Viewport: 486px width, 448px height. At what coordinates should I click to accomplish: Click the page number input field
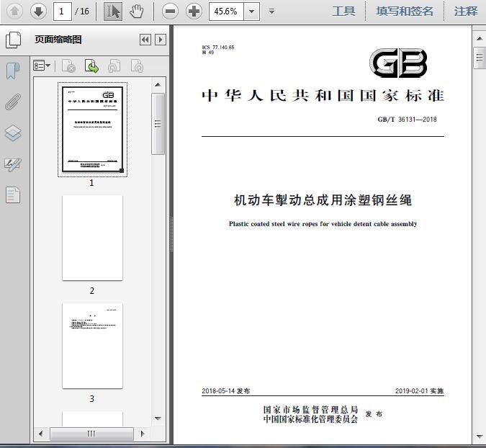[63, 12]
